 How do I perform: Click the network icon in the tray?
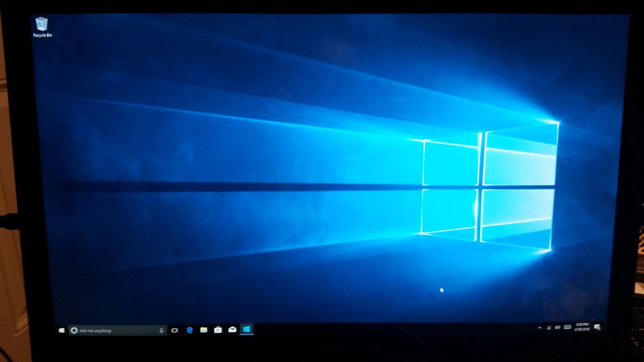549,327
